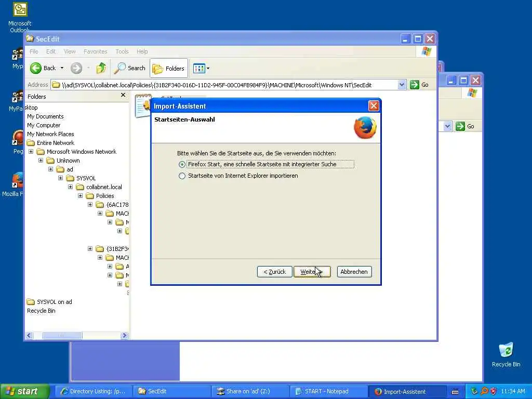Open the Views dropdown button
Screen dimensions: 532x399
pos(201,68)
